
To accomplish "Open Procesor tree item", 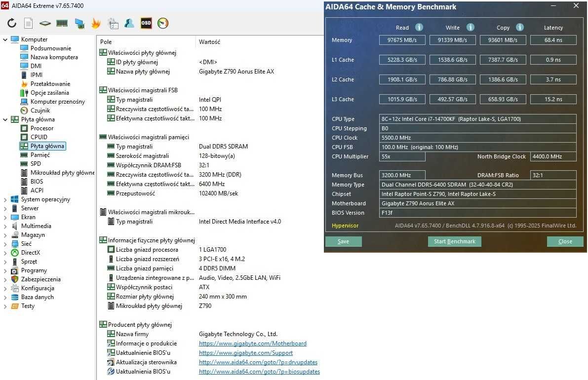I will 41,128.
